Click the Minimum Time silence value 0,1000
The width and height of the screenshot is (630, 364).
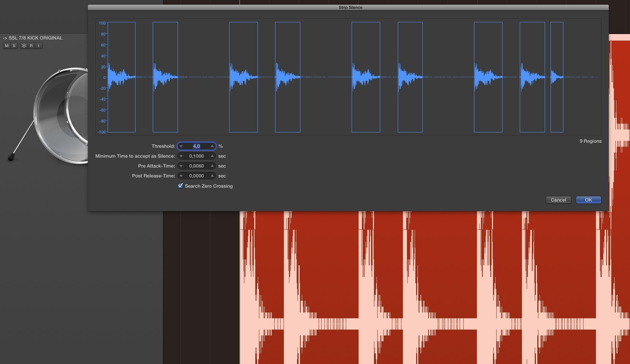(197, 156)
